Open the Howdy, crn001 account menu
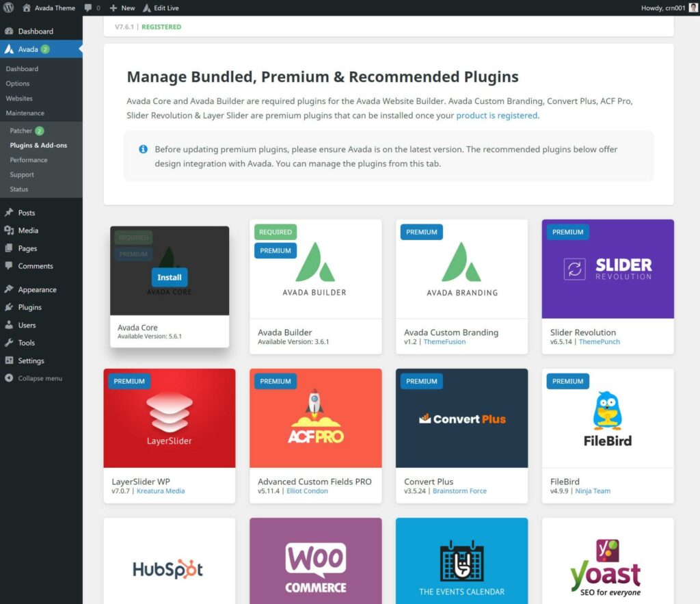 (x=669, y=8)
